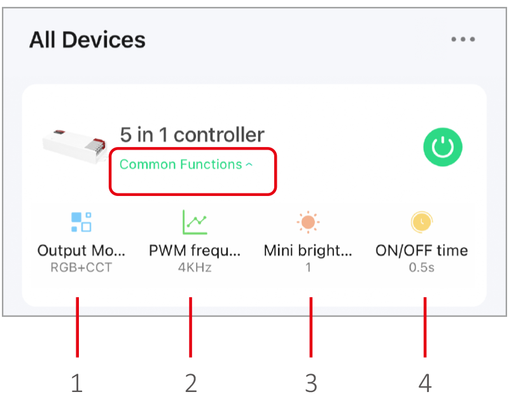Change the 0.5s fade time value
509x420 pixels.
(422, 267)
